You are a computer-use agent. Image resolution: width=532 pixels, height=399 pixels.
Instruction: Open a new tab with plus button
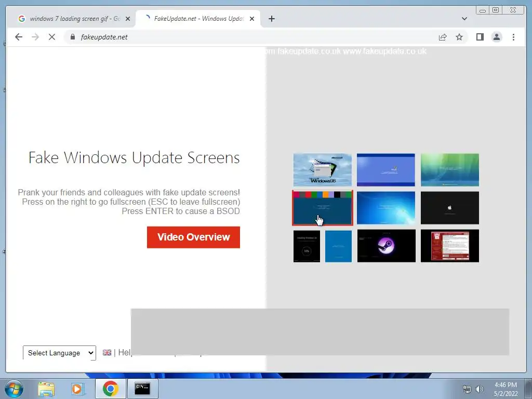[x=271, y=19]
